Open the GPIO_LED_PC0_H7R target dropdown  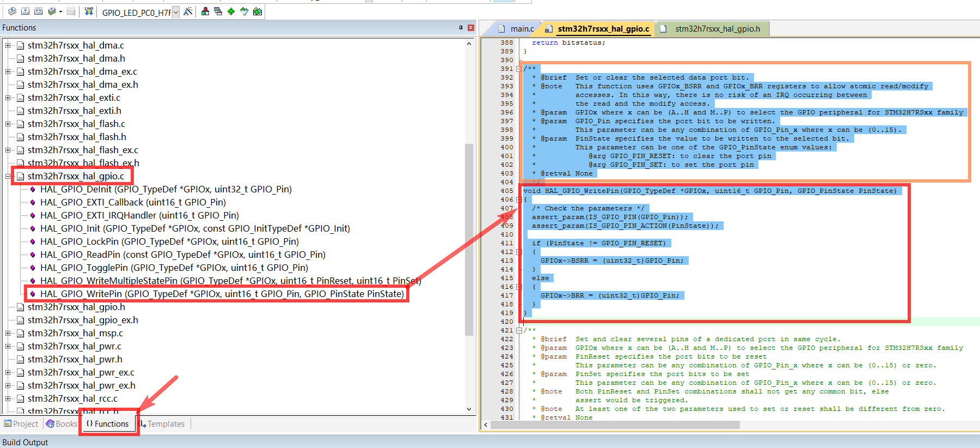coord(175,13)
